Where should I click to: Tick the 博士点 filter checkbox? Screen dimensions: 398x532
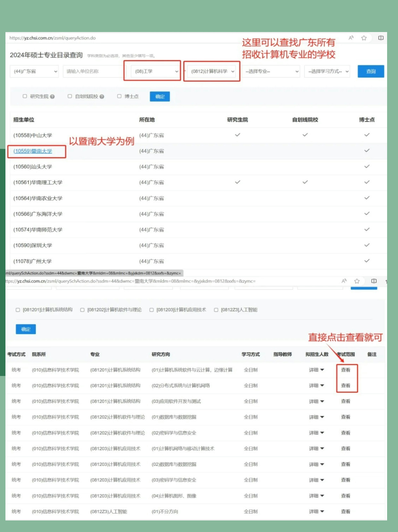[119, 96]
